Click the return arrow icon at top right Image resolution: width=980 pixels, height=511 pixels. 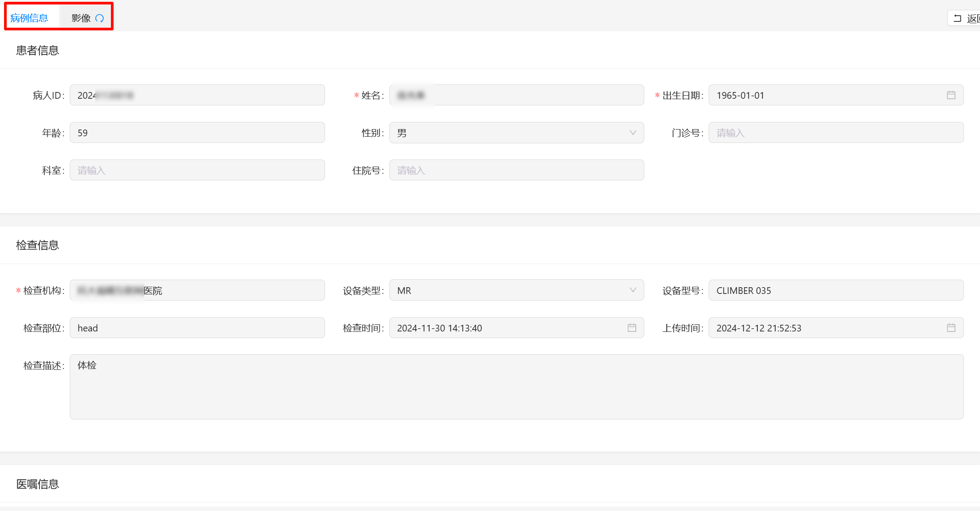point(957,18)
